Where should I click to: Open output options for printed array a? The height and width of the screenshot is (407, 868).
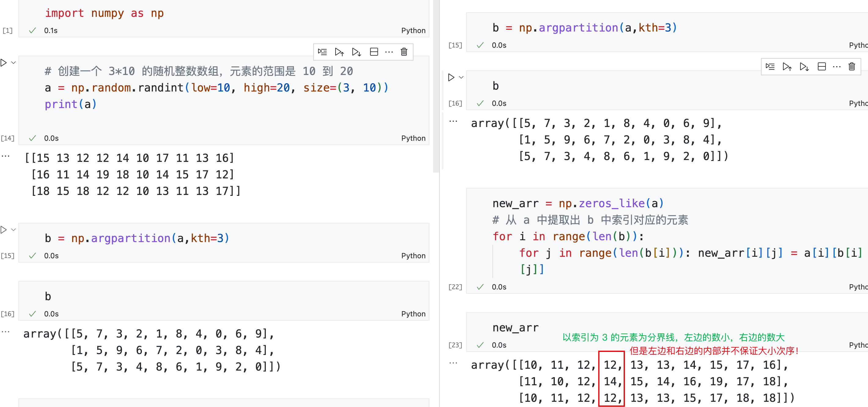pyautogui.click(x=6, y=156)
